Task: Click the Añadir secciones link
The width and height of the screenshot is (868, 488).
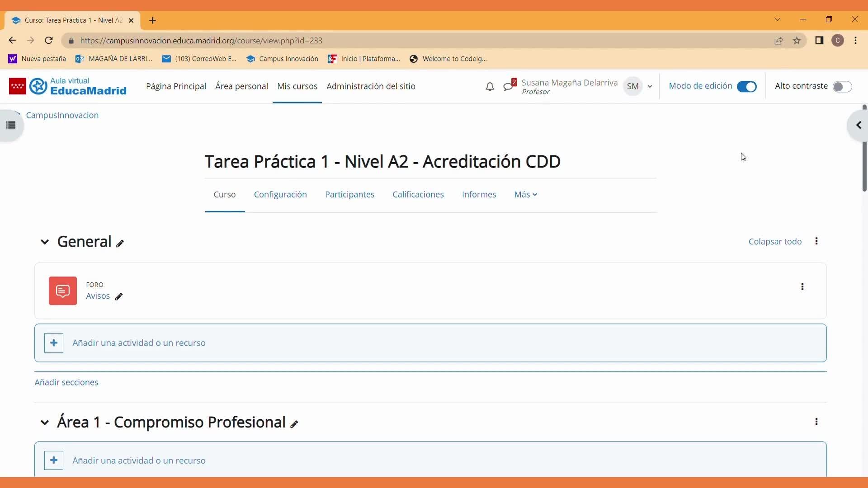Action: point(66,382)
